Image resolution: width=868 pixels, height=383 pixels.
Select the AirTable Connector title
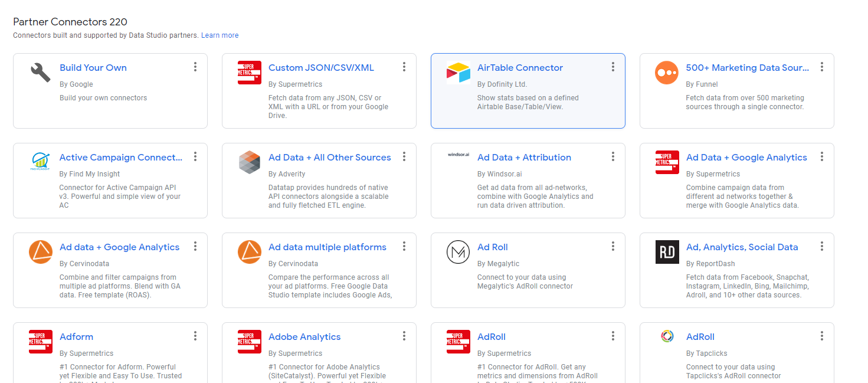coord(520,68)
